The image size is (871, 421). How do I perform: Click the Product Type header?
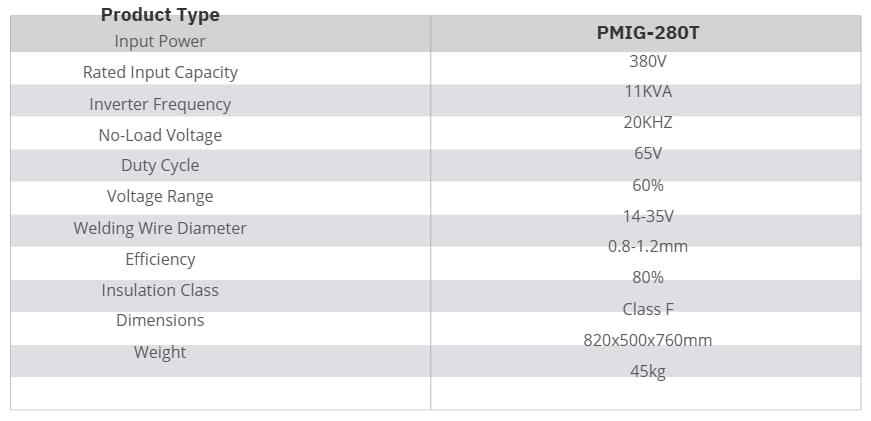(x=160, y=15)
